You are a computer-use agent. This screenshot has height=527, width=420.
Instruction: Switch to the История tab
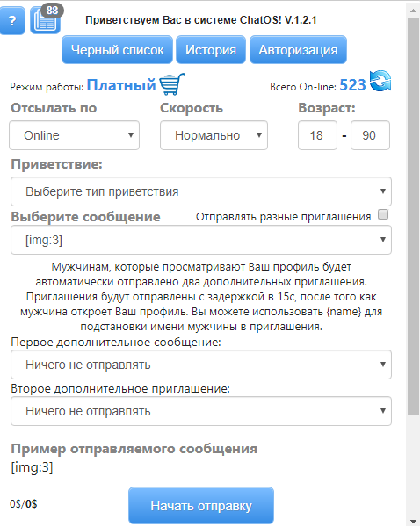point(211,50)
